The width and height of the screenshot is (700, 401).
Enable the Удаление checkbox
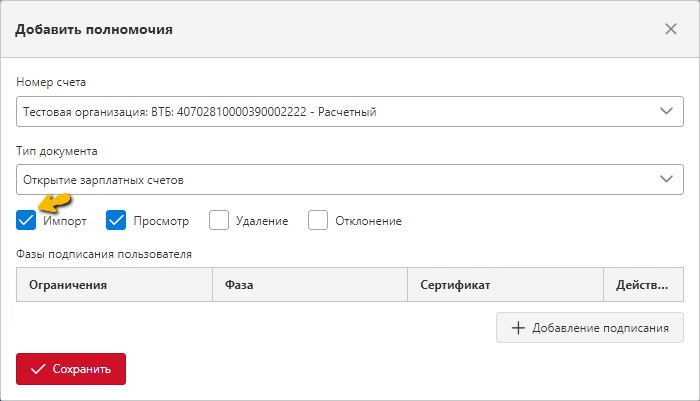219,220
